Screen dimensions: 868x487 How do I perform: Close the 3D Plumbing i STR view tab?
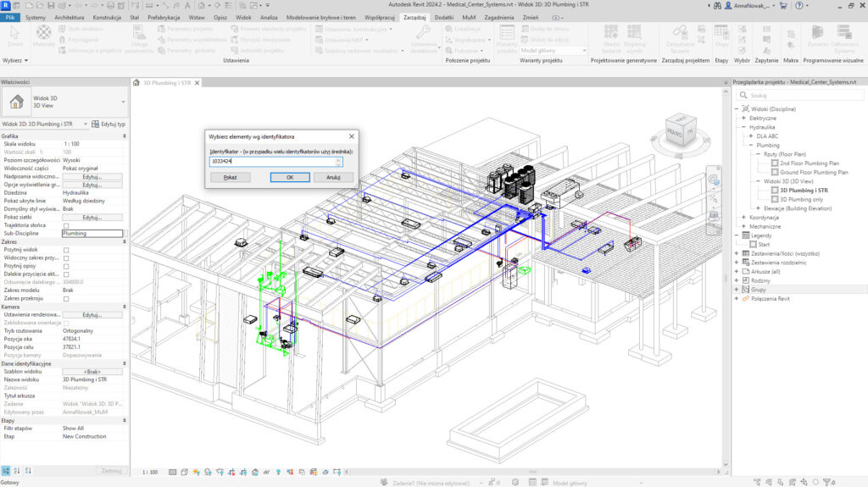pos(198,83)
